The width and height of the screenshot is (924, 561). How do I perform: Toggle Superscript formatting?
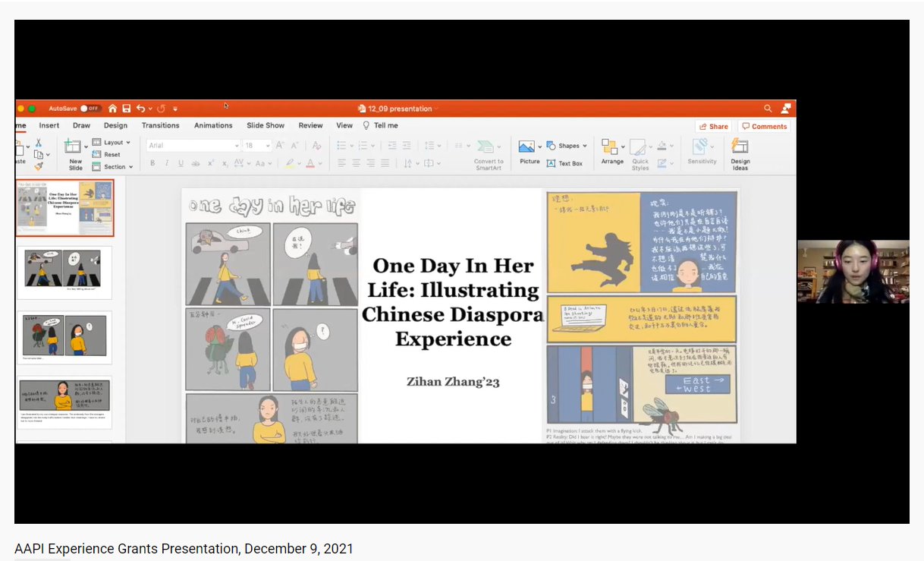pyautogui.click(x=211, y=163)
